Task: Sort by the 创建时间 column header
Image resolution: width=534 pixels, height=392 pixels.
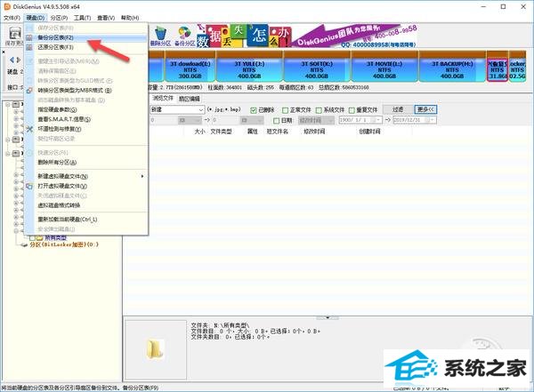Action: coord(369,132)
